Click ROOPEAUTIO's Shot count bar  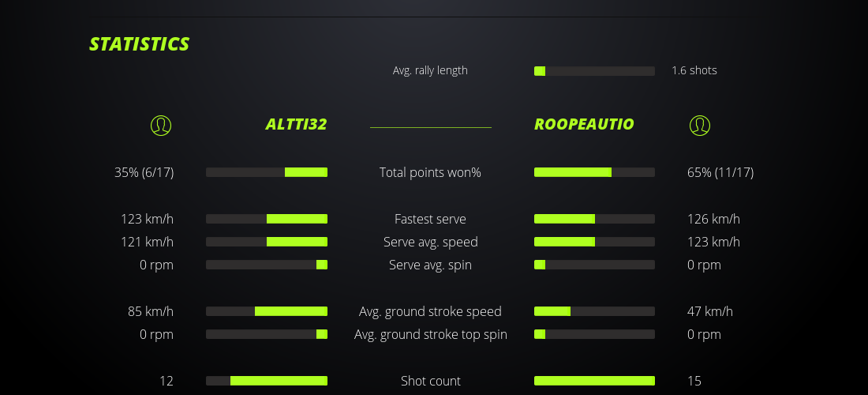(x=594, y=381)
